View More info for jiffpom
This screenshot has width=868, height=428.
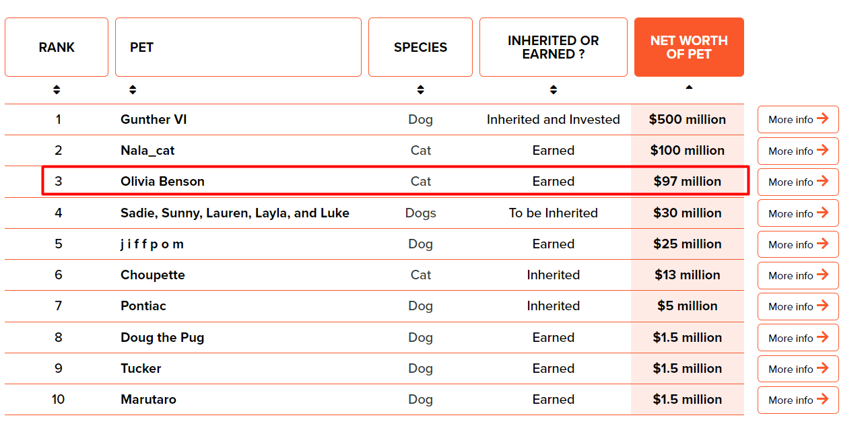798,244
